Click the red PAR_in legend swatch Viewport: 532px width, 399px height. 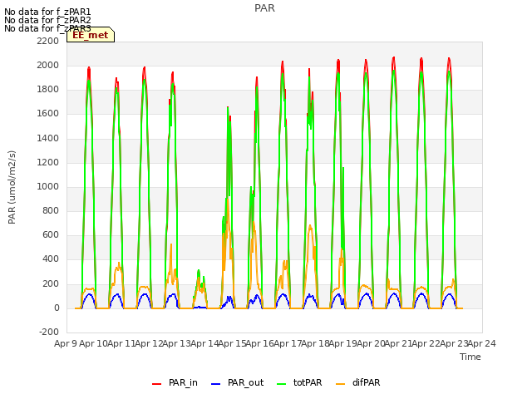pos(156,383)
